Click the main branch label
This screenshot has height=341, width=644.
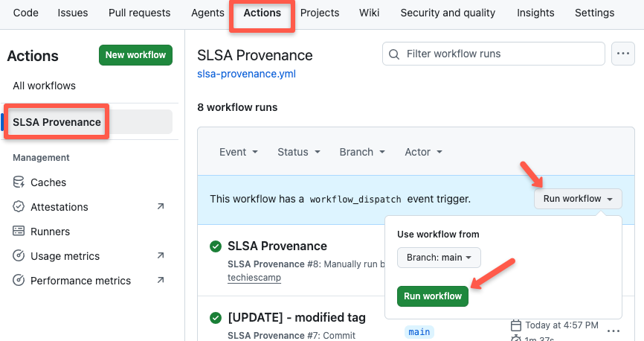click(x=419, y=332)
